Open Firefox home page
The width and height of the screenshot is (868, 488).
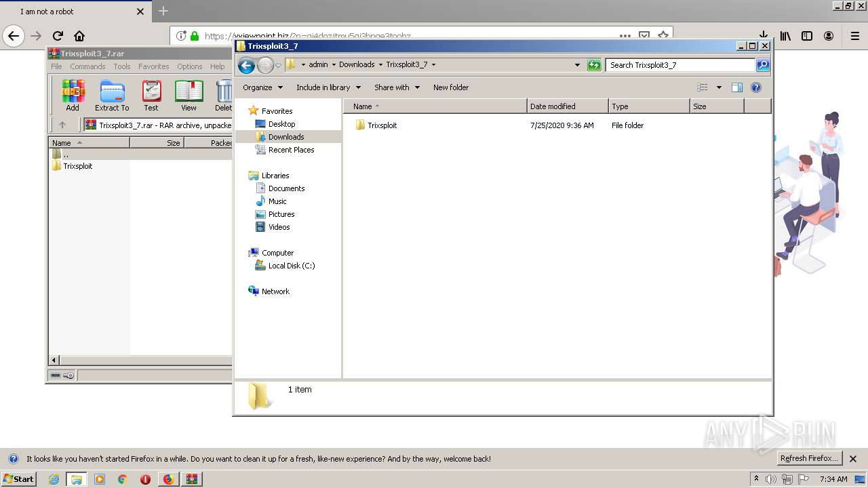(x=79, y=36)
